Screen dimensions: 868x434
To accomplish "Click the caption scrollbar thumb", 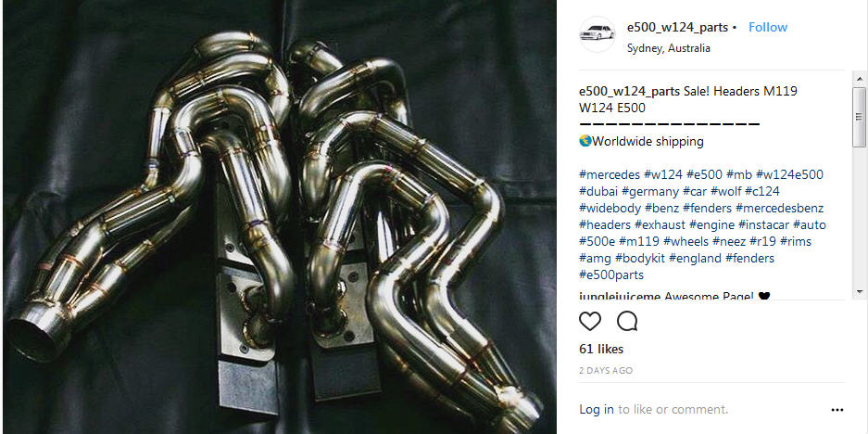I will pos(859,117).
